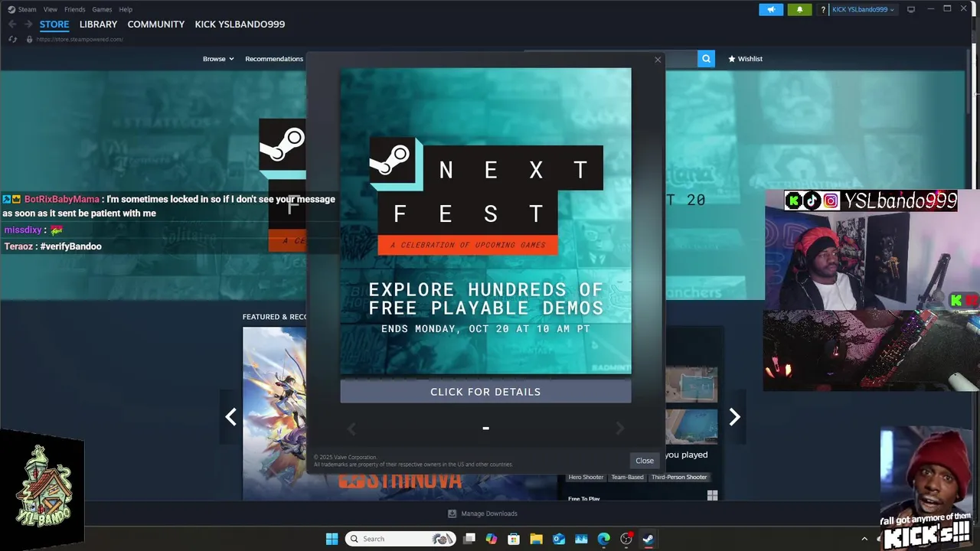The width and height of the screenshot is (980, 551).
Task: Click the store URL address text
Action: (80, 39)
